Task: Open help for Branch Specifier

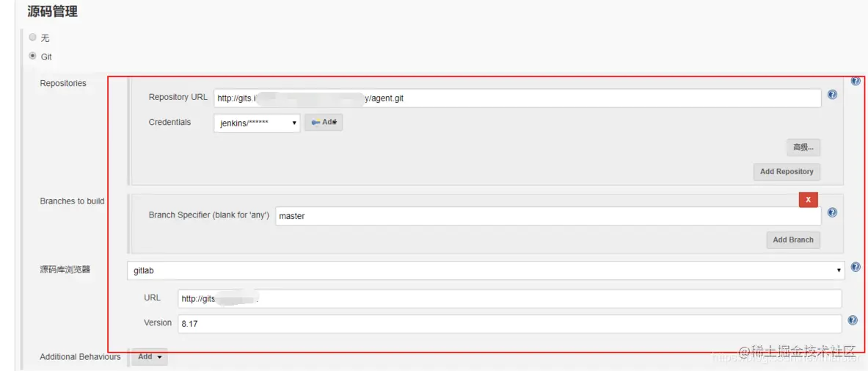Action: (832, 212)
